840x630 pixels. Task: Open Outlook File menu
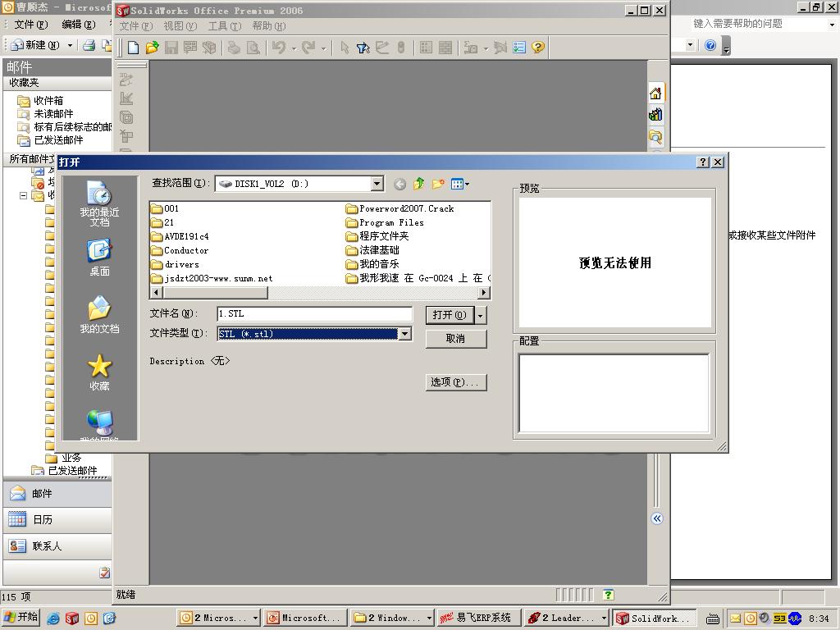[x=30, y=24]
